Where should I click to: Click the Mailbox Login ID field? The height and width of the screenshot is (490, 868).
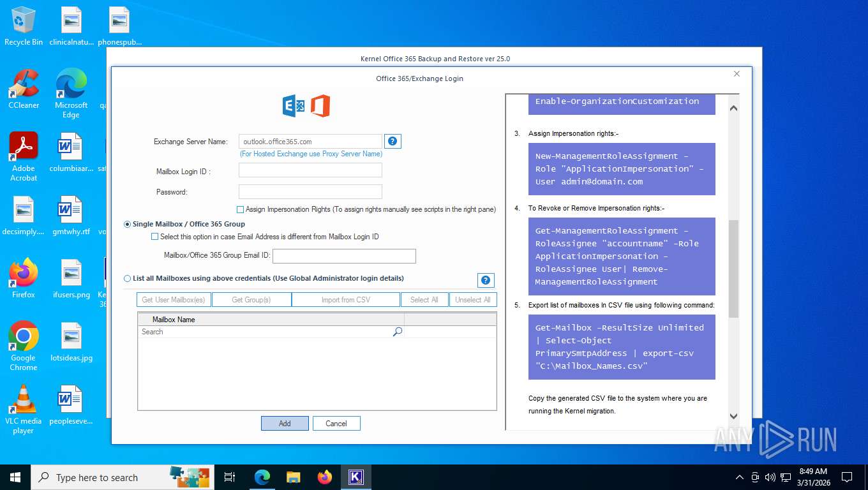310,170
